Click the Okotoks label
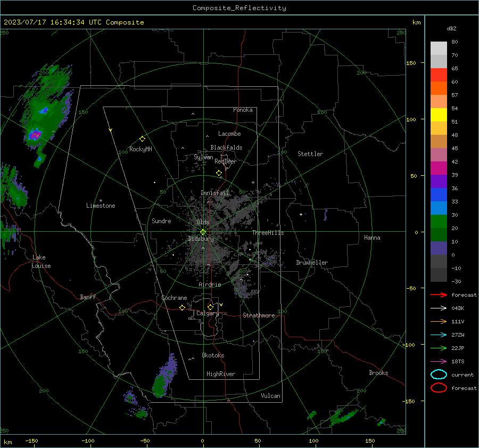479x448 pixels. (213, 355)
